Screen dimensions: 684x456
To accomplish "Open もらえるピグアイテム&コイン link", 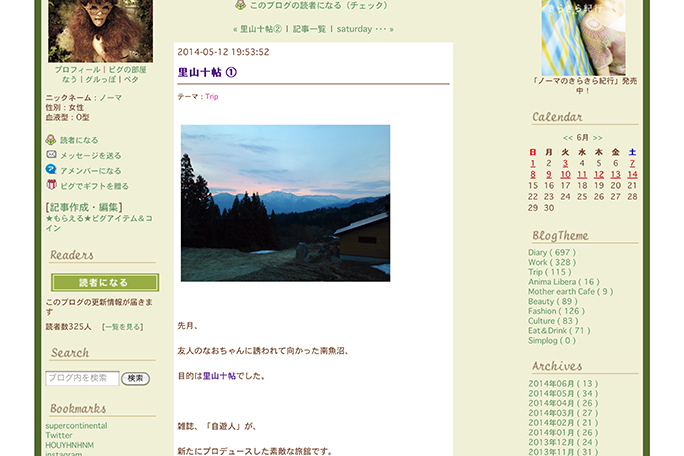I will [x=99, y=223].
